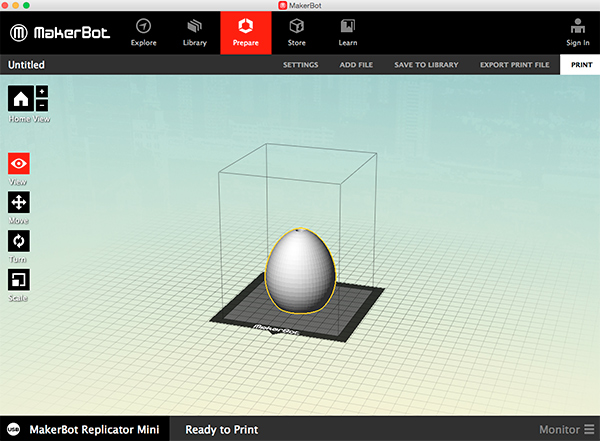
Task: Click the USB connection icon
Action: (x=13, y=429)
